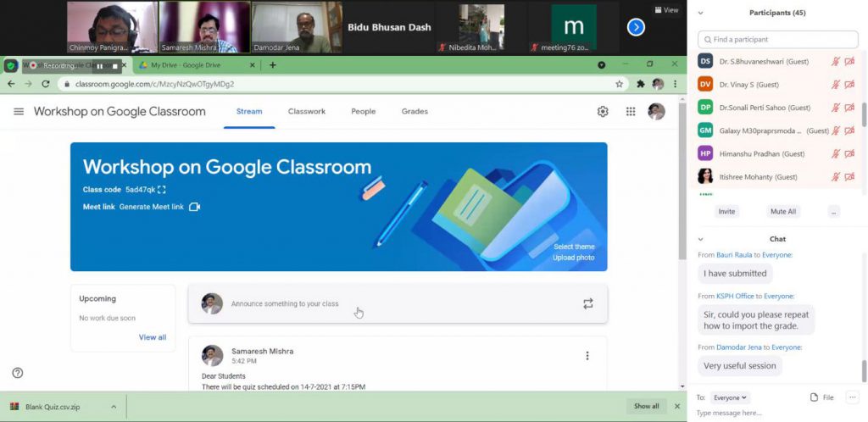Image resolution: width=868 pixels, height=422 pixels.
Task: Toggle Himanshu Pradhan's muted microphone icon
Action: [835, 153]
